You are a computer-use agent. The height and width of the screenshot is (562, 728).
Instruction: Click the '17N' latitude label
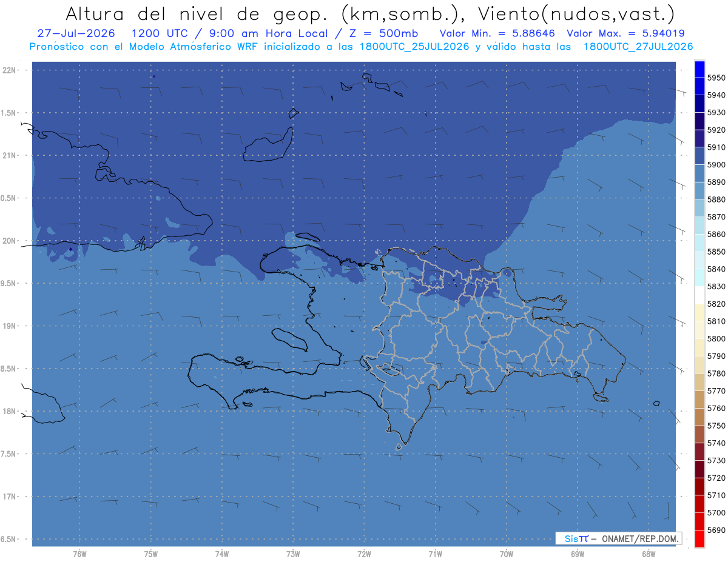10,497
